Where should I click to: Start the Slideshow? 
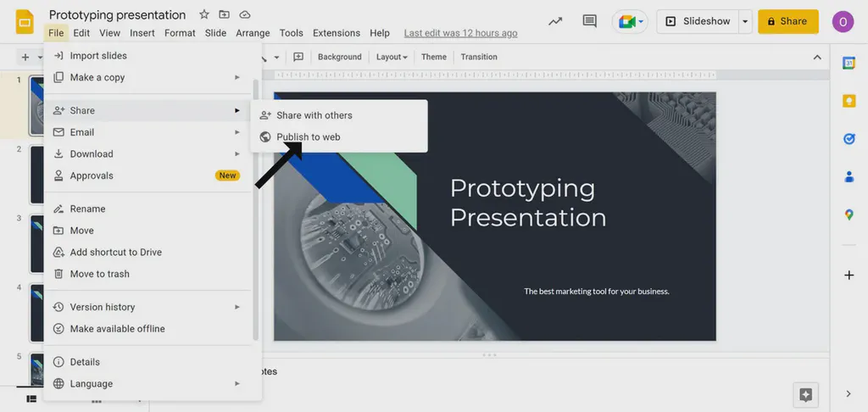click(698, 21)
